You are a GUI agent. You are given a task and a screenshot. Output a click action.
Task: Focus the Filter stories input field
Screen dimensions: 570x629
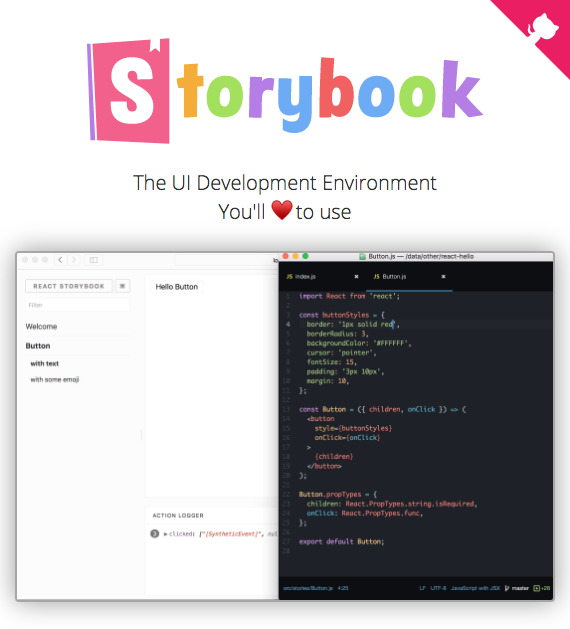pyautogui.click(x=77, y=305)
